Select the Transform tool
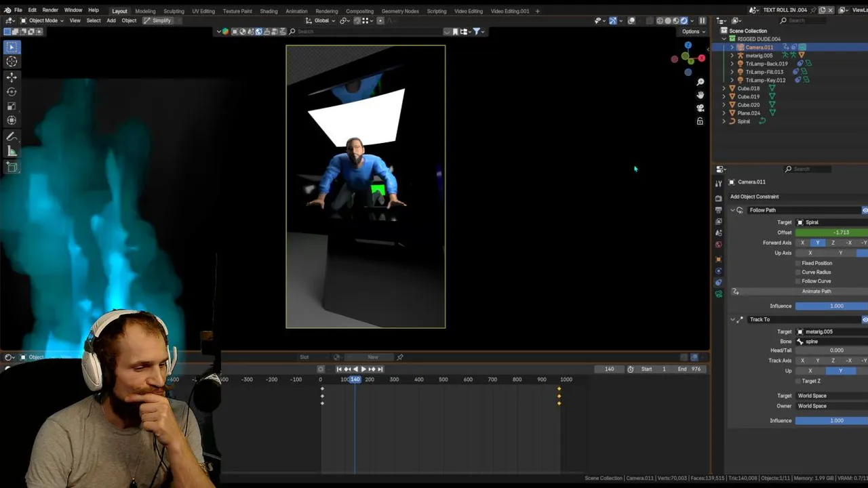868x488 pixels. (12, 121)
